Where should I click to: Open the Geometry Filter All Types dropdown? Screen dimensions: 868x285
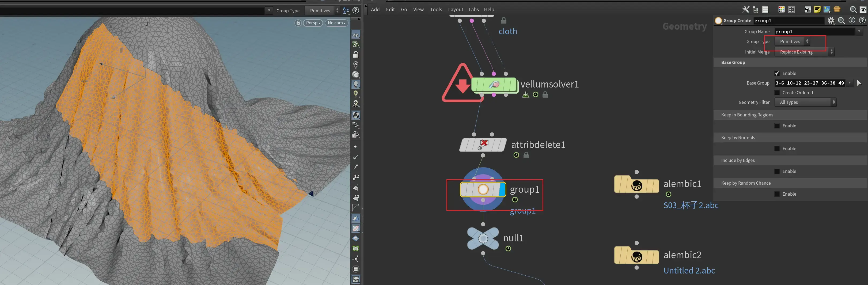tap(805, 102)
